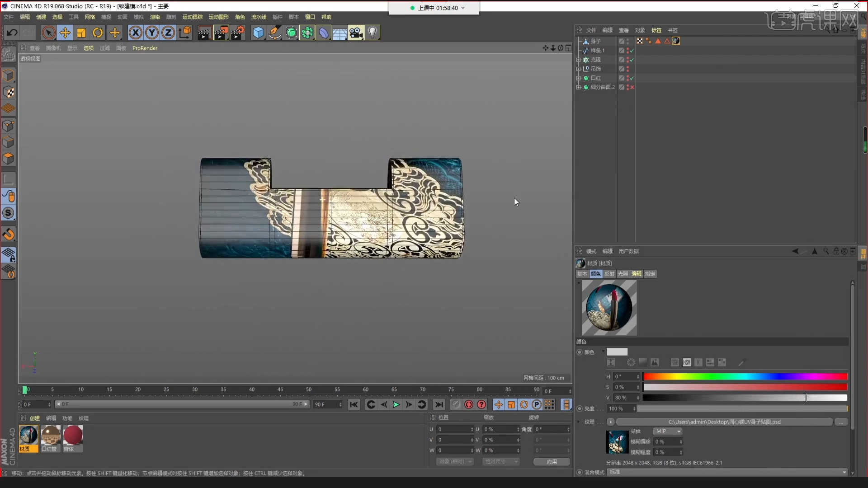Add a Camera object
Screen dimensions: 868x488
356,33
